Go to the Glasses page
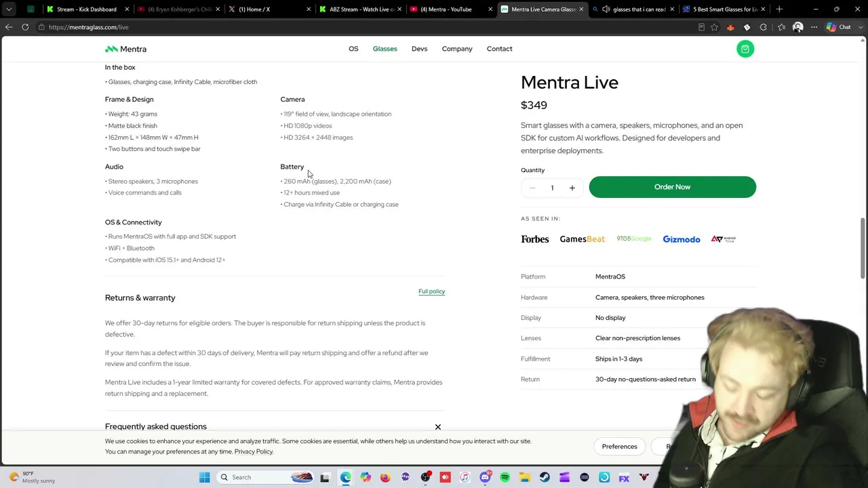Screen dimensions: 868x488 (x=384, y=49)
